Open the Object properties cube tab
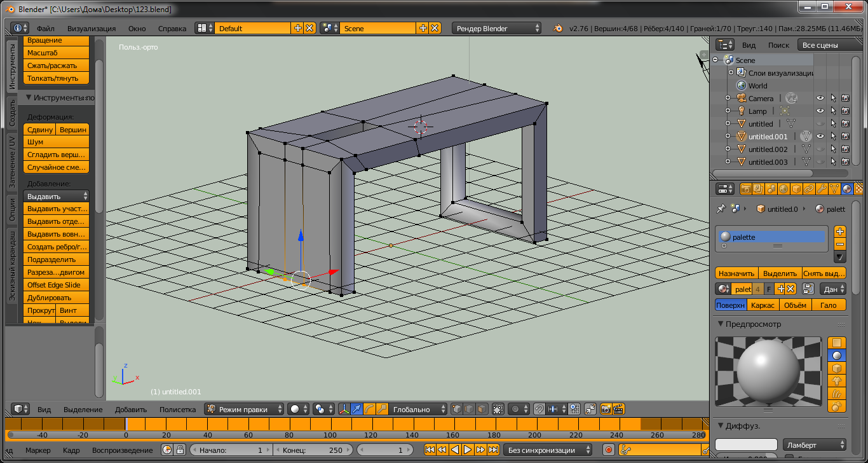The height and width of the screenshot is (463, 868). pos(796,189)
